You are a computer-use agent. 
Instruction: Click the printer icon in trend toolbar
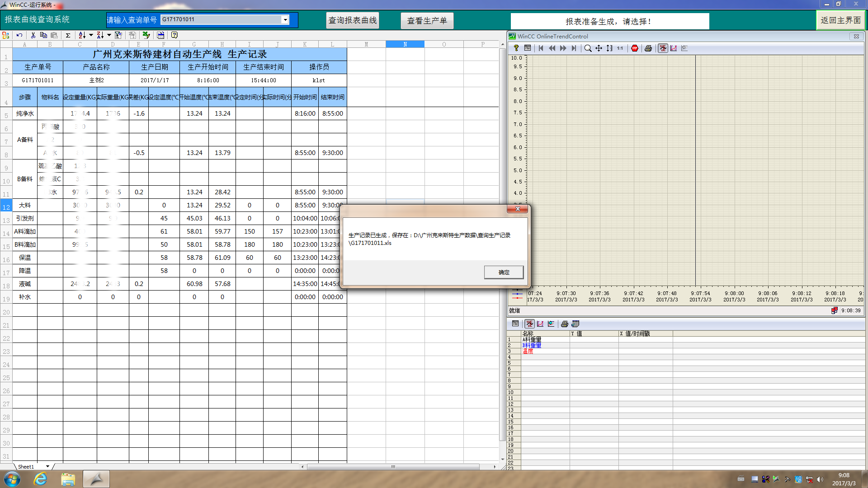click(x=648, y=48)
